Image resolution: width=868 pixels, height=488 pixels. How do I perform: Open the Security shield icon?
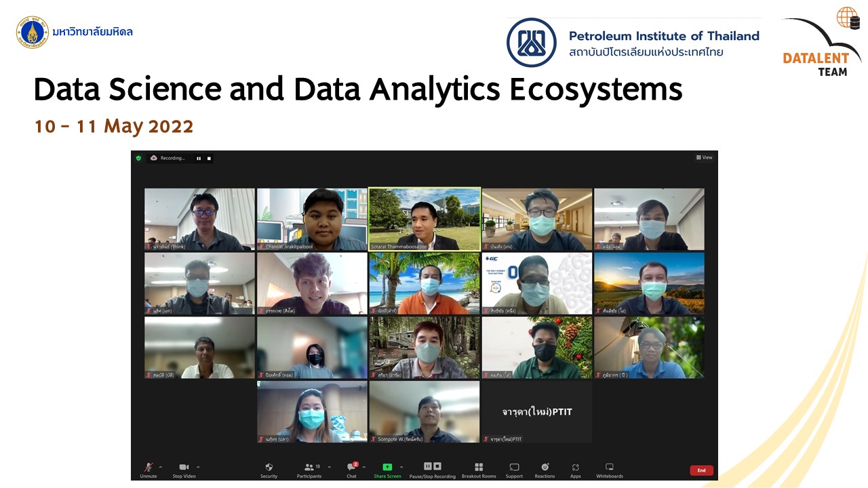[x=269, y=468]
